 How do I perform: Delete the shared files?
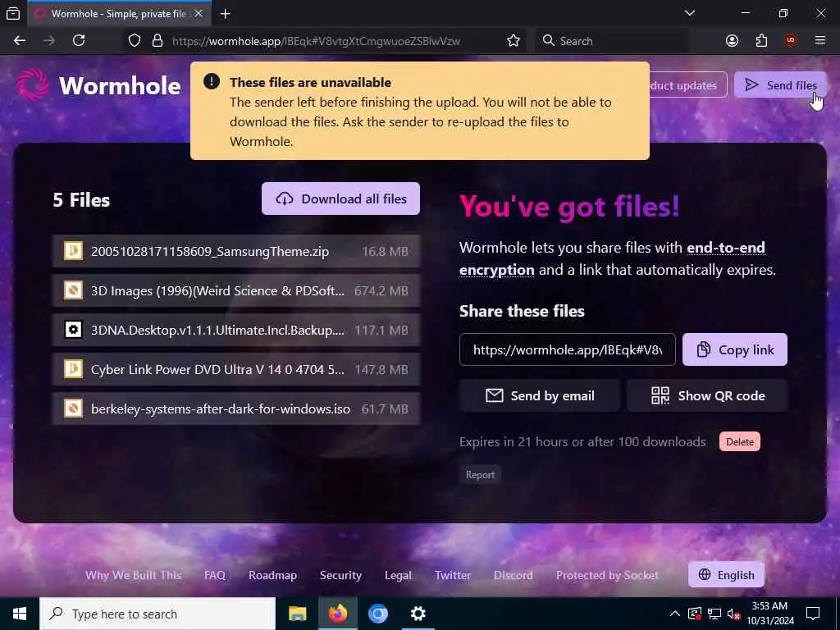point(739,442)
